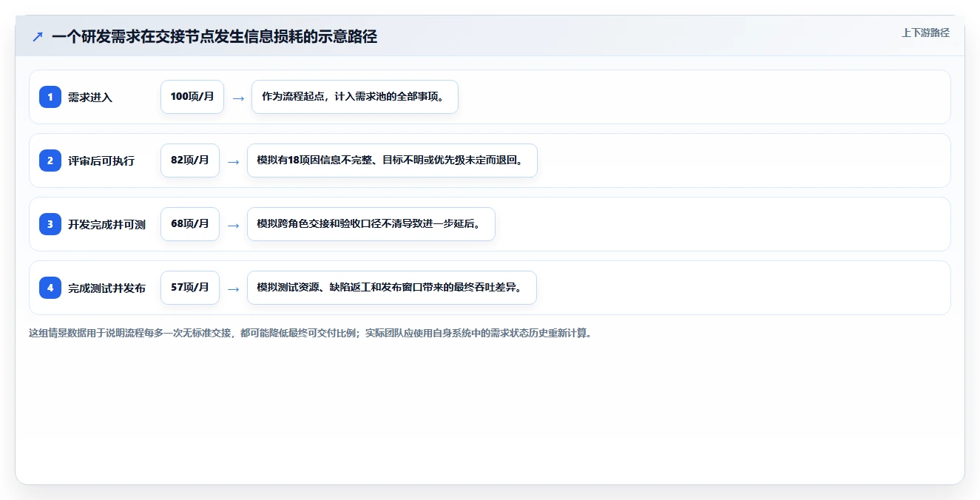Click the step 2 number badge

click(50, 161)
